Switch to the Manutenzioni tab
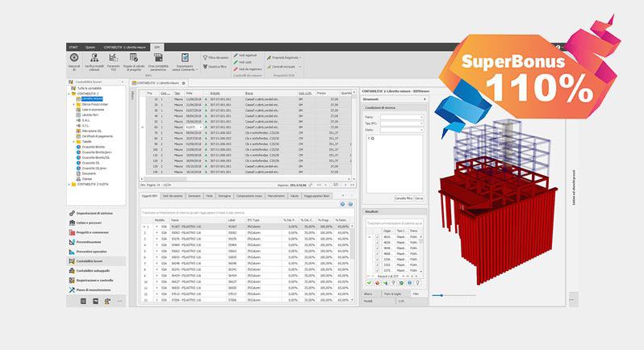The image size is (644, 350). [276, 196]
